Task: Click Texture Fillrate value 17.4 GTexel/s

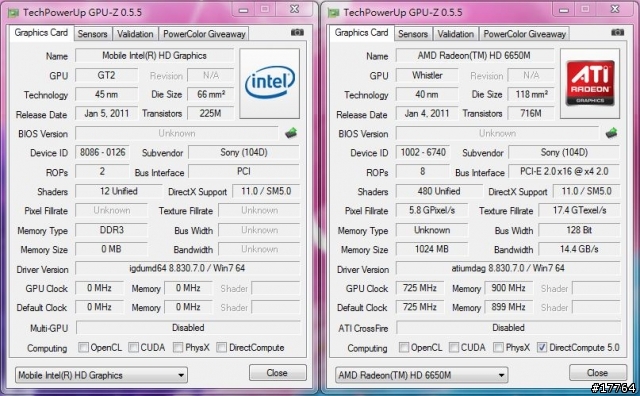Action: click(x=580, y=210)
